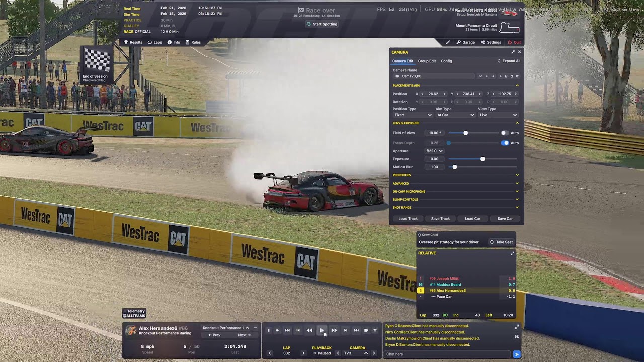Decrease X position with left arrow
The image size is (644, 362).
point(422,94)
